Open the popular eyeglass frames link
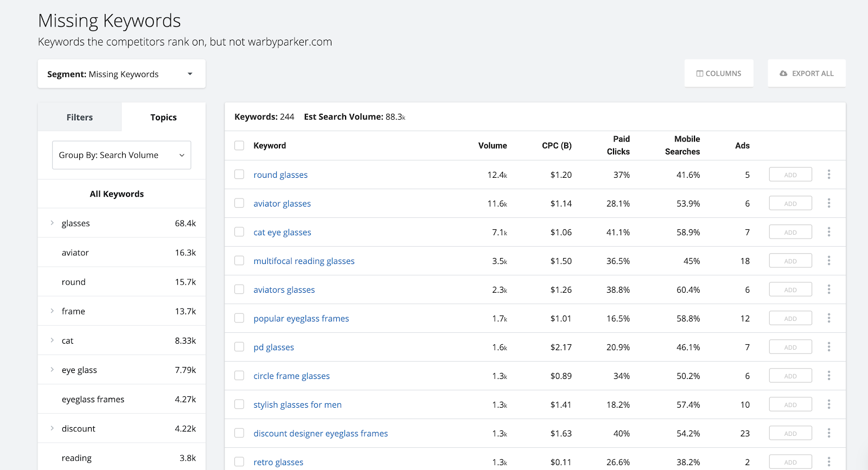This screenshot has width=868, height=470. 301,318
